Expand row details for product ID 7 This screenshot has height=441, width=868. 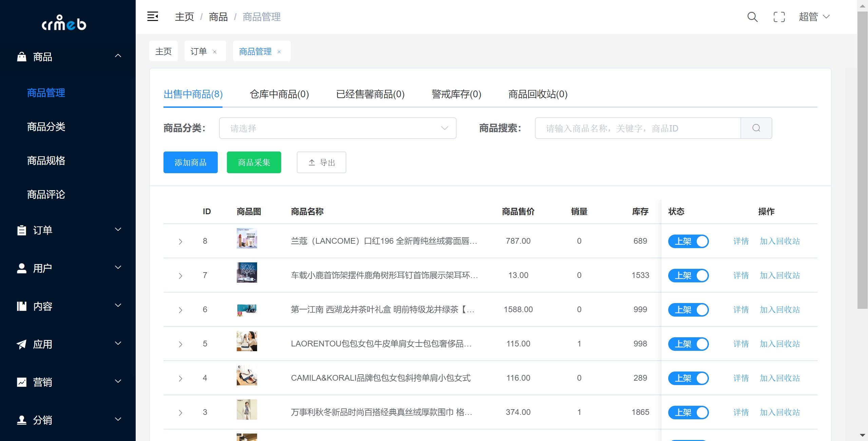click(180, 276)
